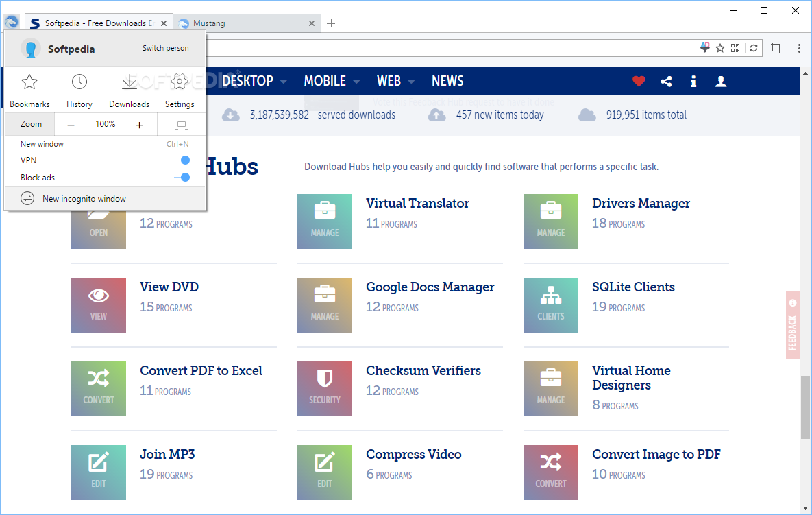
Task: Open the three-dot browser menu
Action: click(799, 48)
